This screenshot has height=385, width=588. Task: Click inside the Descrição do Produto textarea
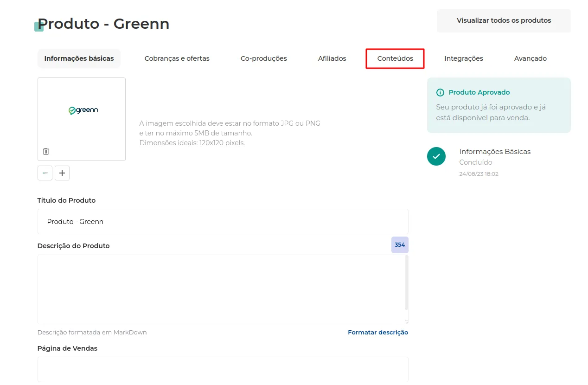click(221, 289)
